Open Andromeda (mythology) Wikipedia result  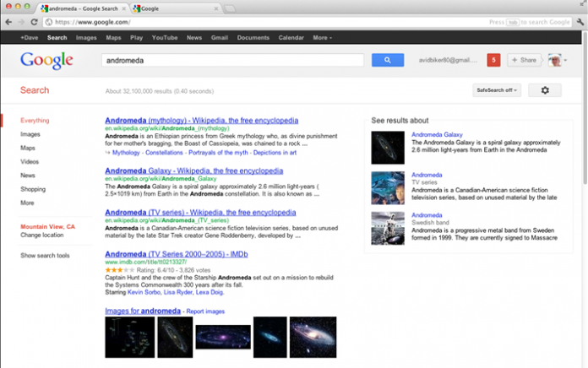coord(201,120)
